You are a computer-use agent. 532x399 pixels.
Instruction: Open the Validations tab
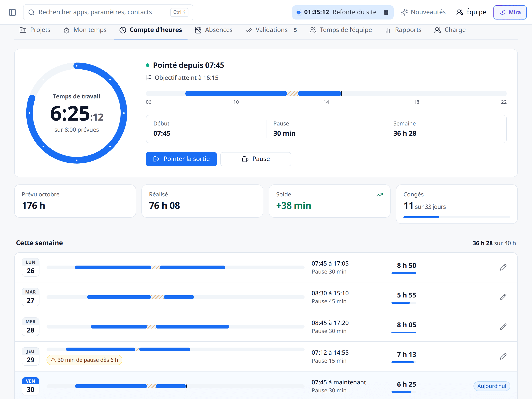click(271, 30)
